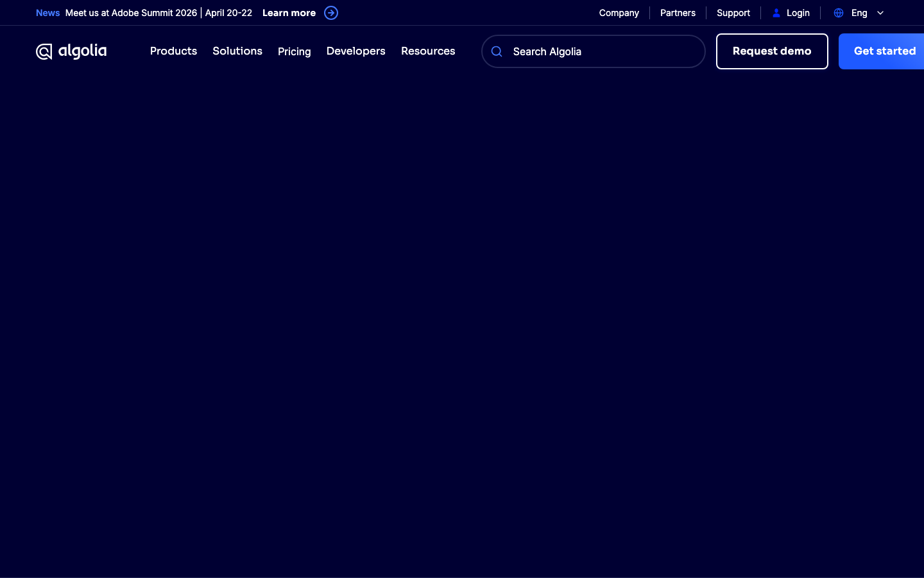Open the Solutions menu
This screenshot has width=924, height=578.
(x=237, y=51)
